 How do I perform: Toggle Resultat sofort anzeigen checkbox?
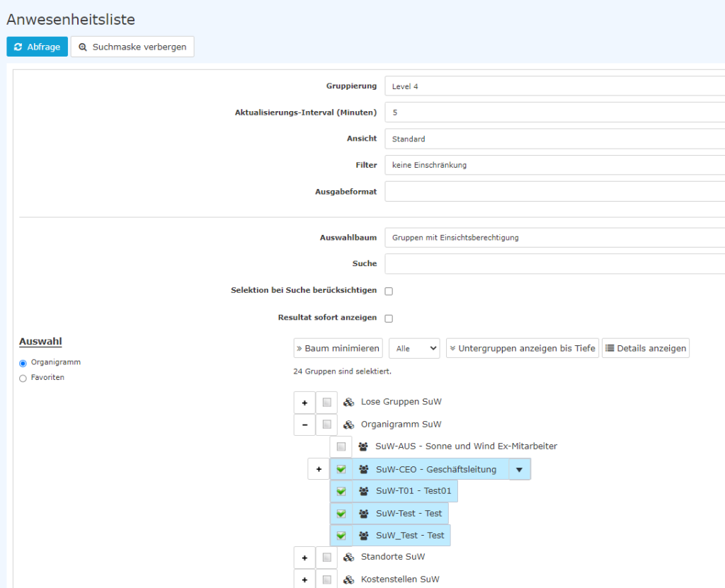[x=389, y=318]
